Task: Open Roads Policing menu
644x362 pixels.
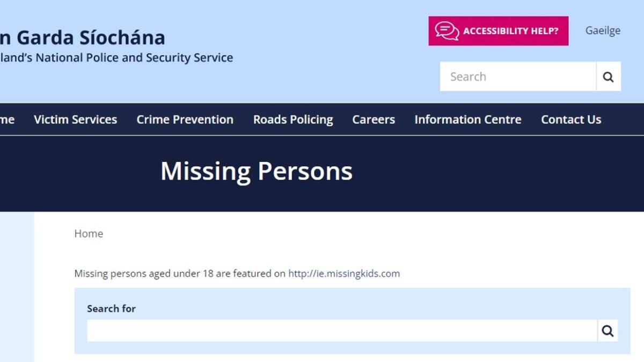Action: [293, 120]
